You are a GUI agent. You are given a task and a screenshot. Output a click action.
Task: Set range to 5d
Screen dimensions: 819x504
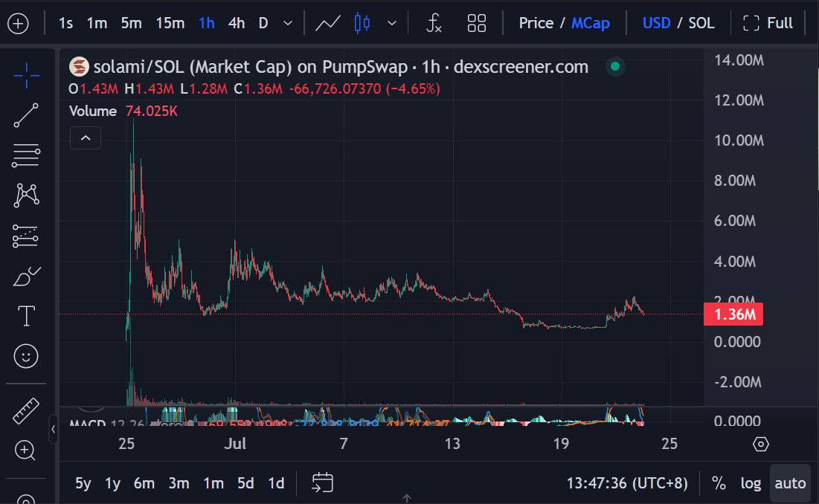[245, 483]
